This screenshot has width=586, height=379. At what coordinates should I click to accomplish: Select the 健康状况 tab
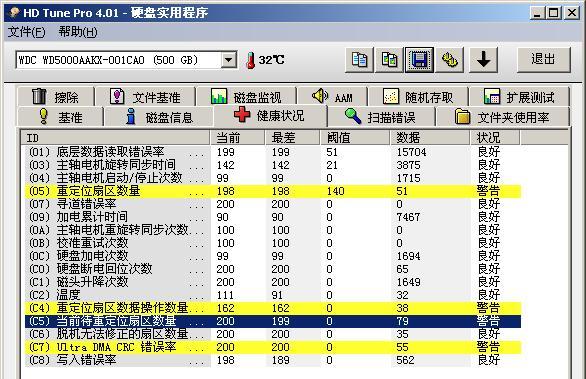[x=270, y=115]
